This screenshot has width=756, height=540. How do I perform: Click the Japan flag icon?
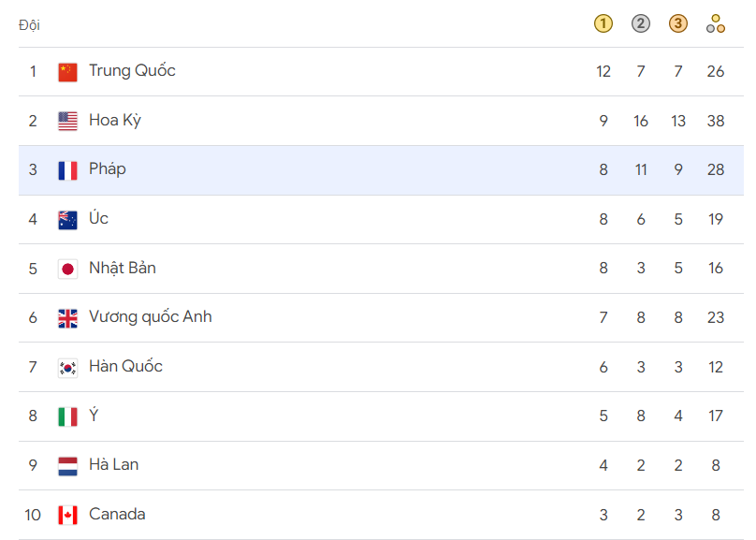point(67,269)
